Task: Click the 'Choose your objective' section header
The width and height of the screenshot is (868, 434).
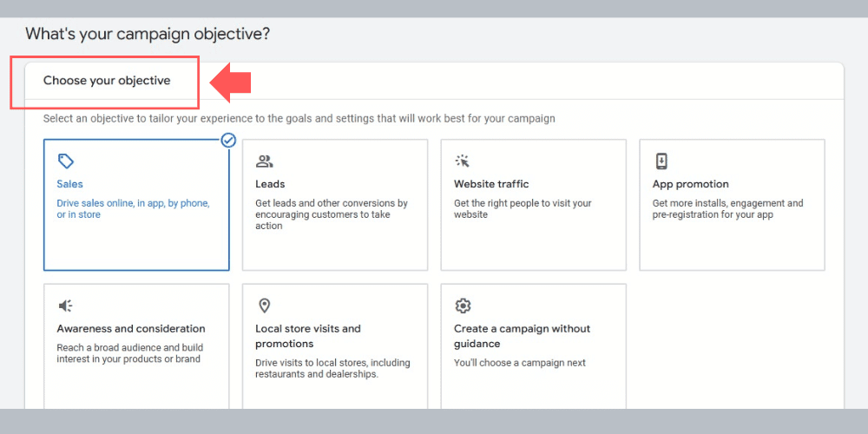Action: coord(107,81)
